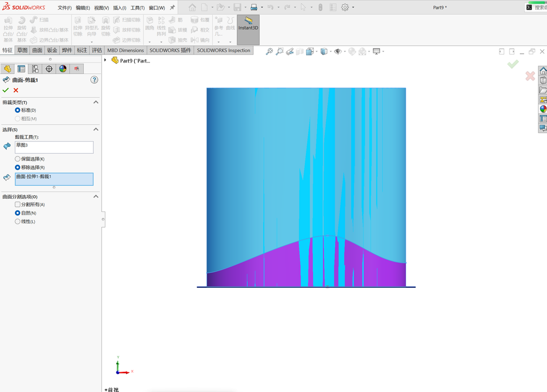Click the selection box listing 曲面-拉伸1-剪裁1
Screen dimensions: 547x392
pos(54,179)
